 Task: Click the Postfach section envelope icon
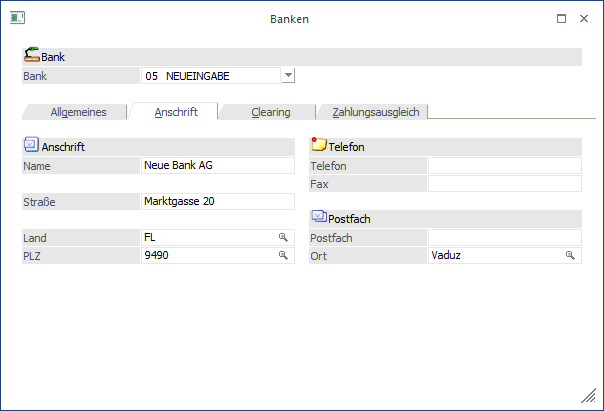click(319, 217)
